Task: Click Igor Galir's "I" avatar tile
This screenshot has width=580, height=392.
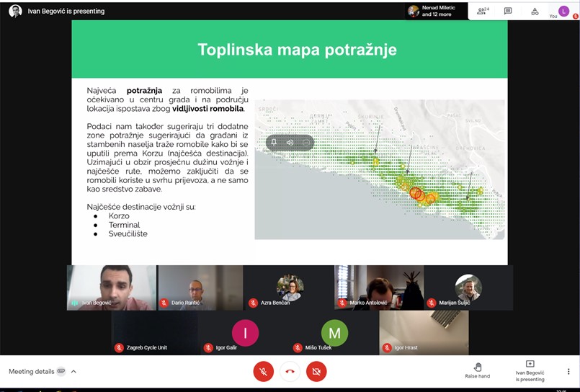Action: (x=245, y=333)
